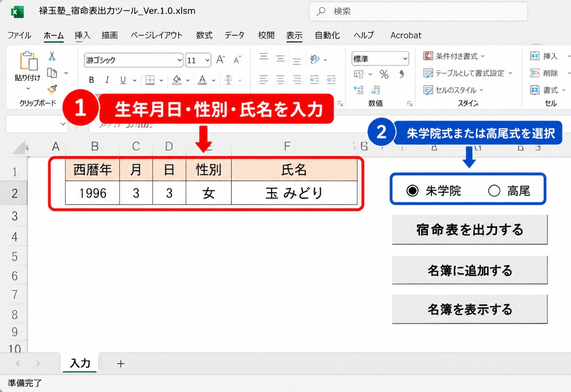The image size is (571, 392).
Task: Click the 削除 delete cells button
Action: click(550, 73)
